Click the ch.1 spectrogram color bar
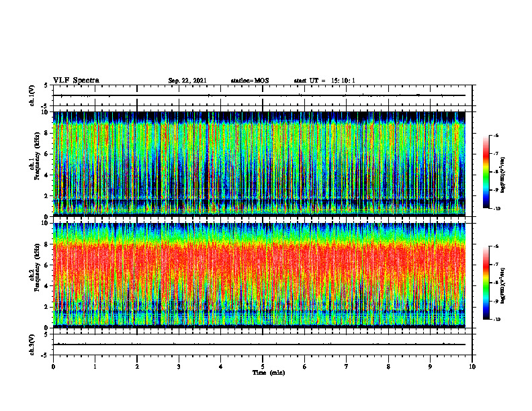This screenshot has width=532, height=411. click(486, 172)
